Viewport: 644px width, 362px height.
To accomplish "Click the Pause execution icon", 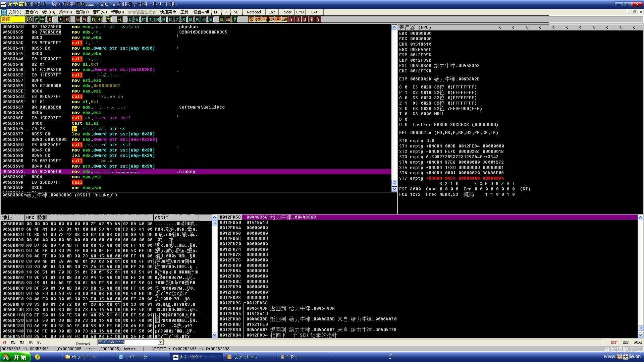I will coord(67,19).
